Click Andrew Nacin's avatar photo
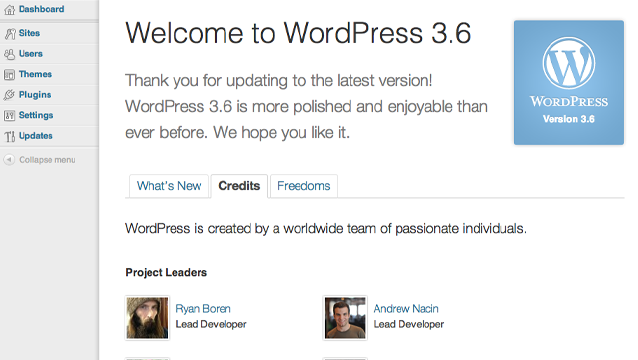 tap(345, 318)
